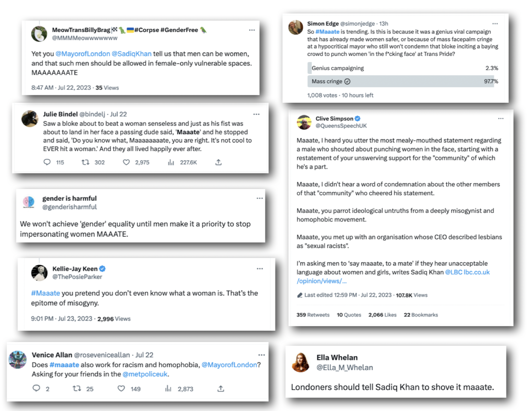Open more options on Clive Simpson's tweet
Screen dimensions: 532x411
coord(500,118)
